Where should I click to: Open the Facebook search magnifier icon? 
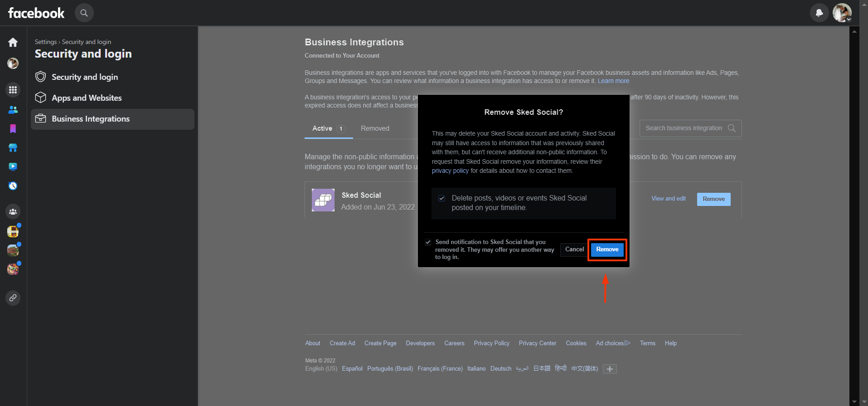click(x=84, y=13)
